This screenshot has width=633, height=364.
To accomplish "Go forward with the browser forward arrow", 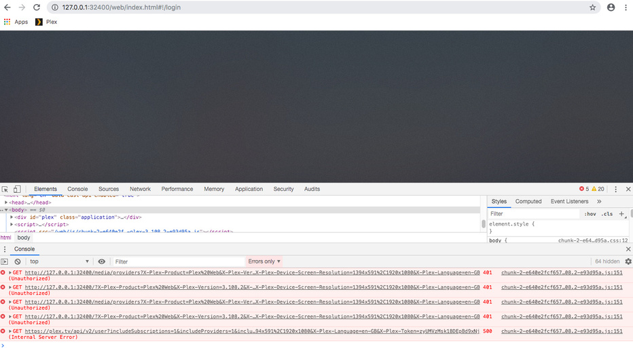I will pyautogui.click(x=22, y=7).
